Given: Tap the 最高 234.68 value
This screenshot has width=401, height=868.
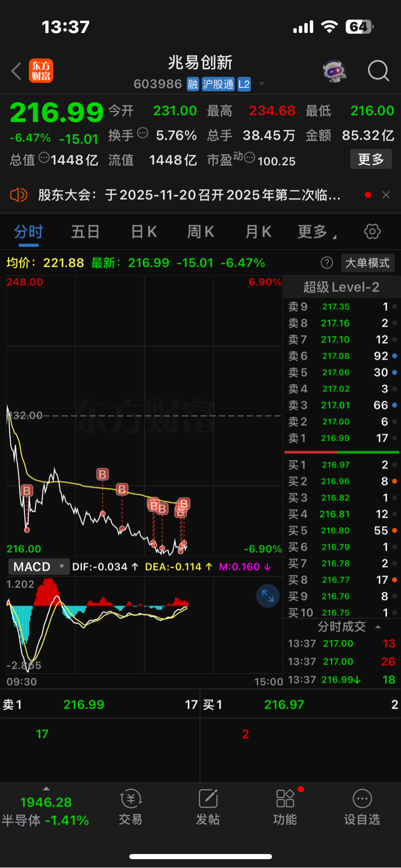Looking at the screenshot, I should click(x=272, y=111).
